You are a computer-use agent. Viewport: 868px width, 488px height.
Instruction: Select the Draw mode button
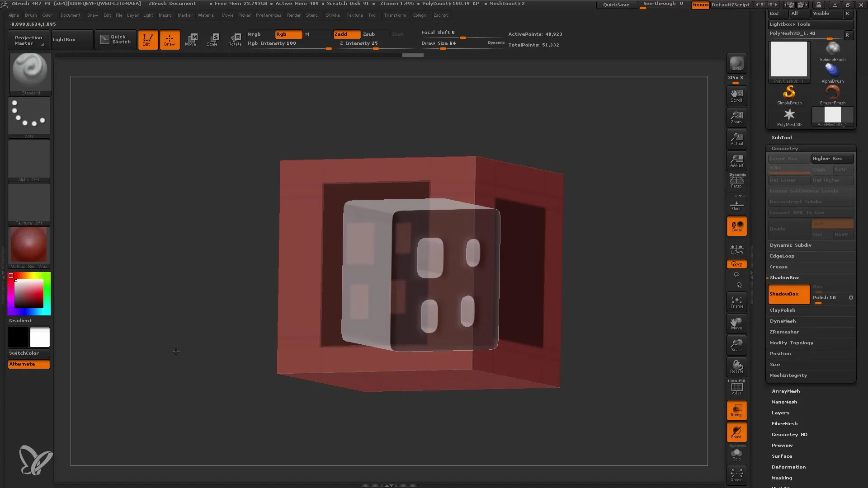pyautogui.click(x=170, y=40)
